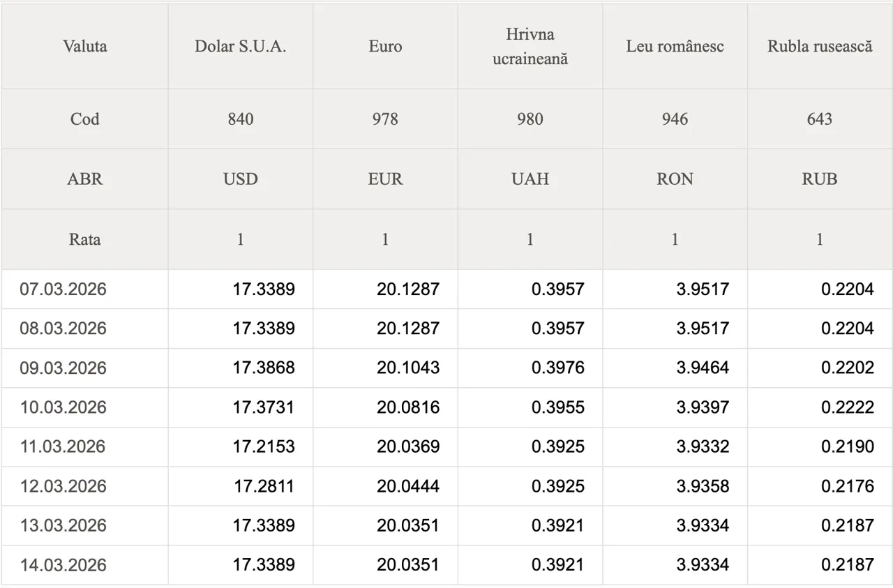Click currency code 643 cell
Viewport: 893px width, 588px height.
click(x=820, y=119)
